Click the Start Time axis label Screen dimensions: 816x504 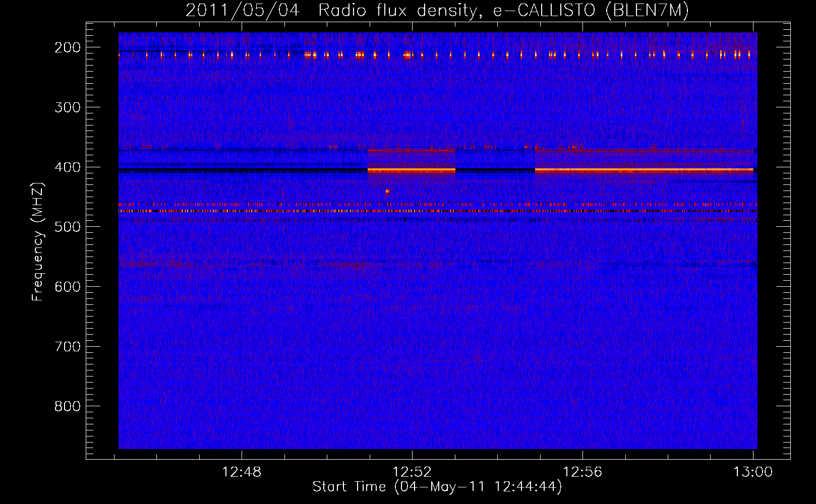tap(437, 487)
